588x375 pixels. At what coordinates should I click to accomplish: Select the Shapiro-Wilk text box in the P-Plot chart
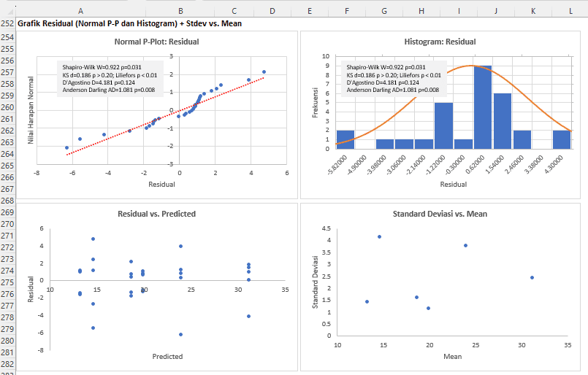coord(111,77)
